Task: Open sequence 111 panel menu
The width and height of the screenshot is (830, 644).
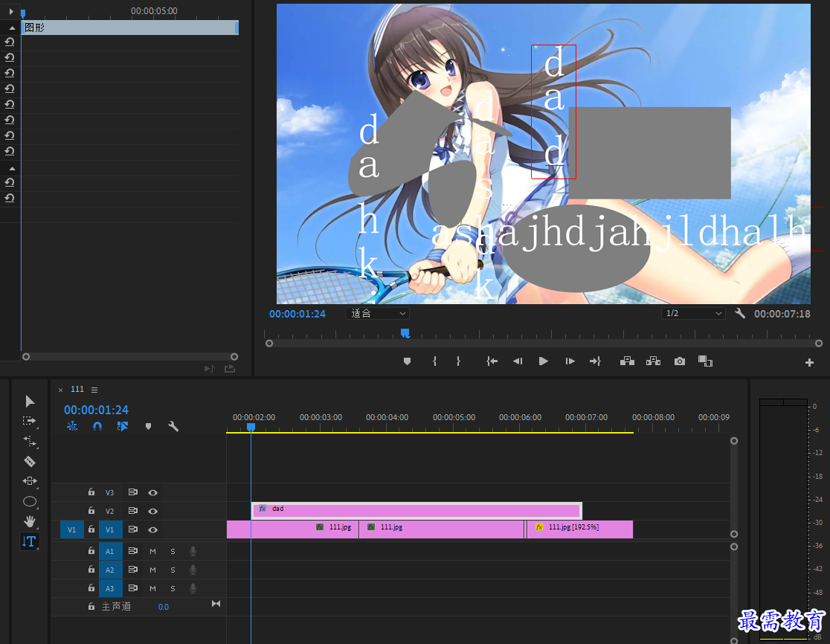Action: click(x=94, y=390)
